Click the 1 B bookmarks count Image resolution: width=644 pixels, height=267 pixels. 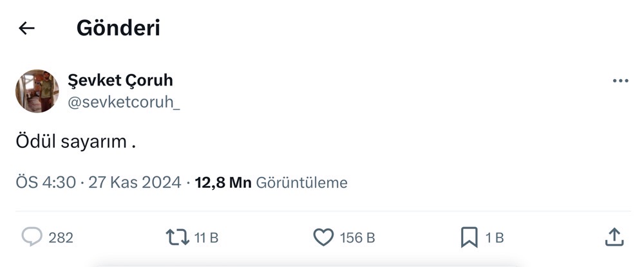(x=494, y=238)
